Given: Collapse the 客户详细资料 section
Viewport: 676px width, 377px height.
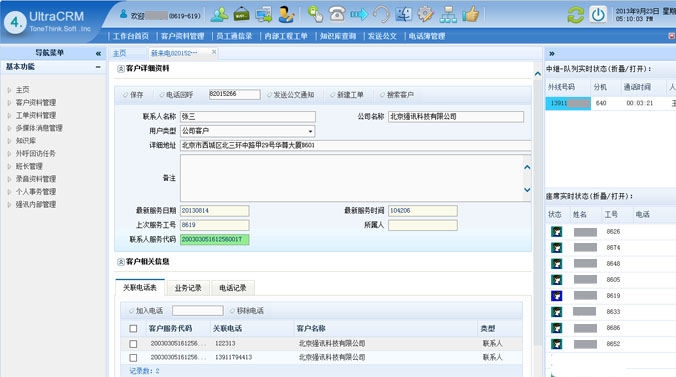Looking at the screenshot, I should [121, 69].
